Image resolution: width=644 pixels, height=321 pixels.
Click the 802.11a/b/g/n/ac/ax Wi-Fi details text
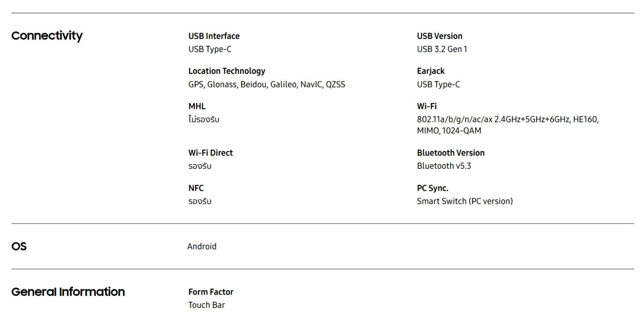point(508,125)
